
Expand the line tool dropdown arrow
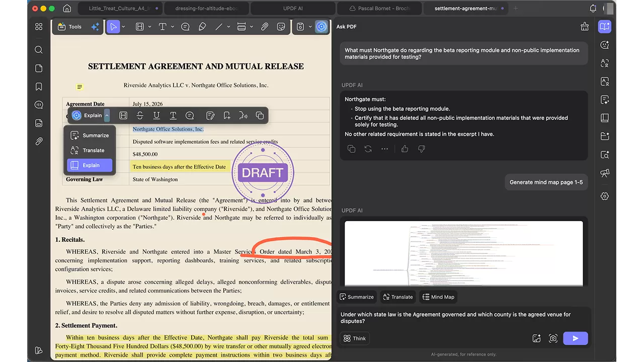[x=228, y=27]
